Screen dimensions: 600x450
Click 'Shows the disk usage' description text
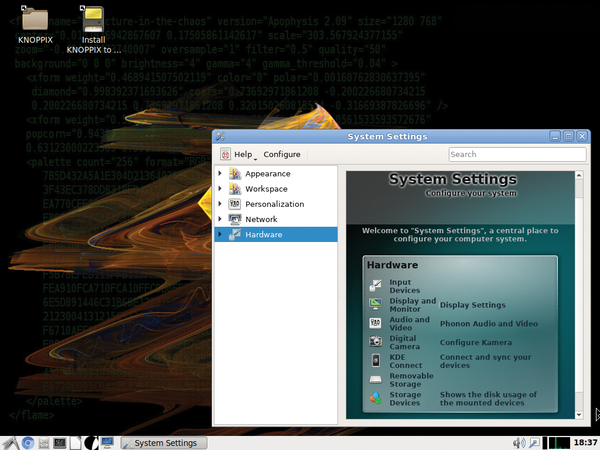pyautogui.click(x=488, y=398)
